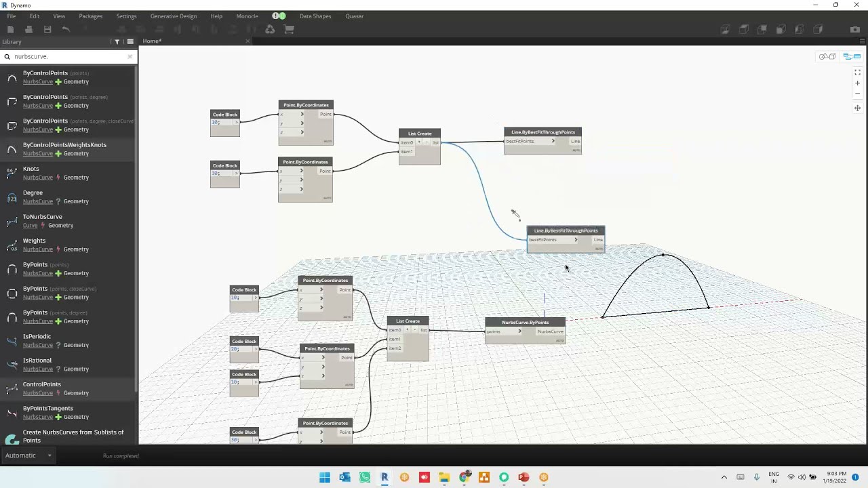Image resolution: width=868 pixels, height=488 pixels.
Task: Open the library filter funnel icon
Action: 117,42
